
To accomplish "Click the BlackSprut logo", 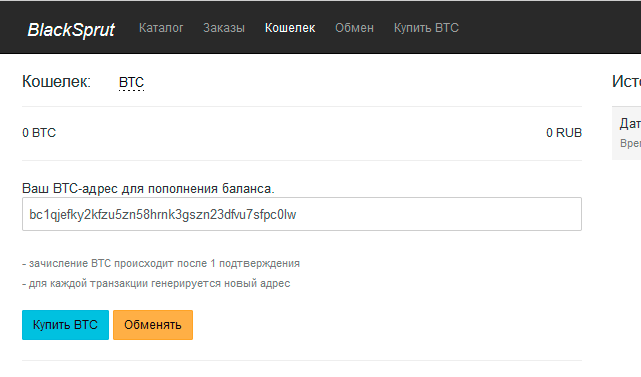I will [71, 29].
